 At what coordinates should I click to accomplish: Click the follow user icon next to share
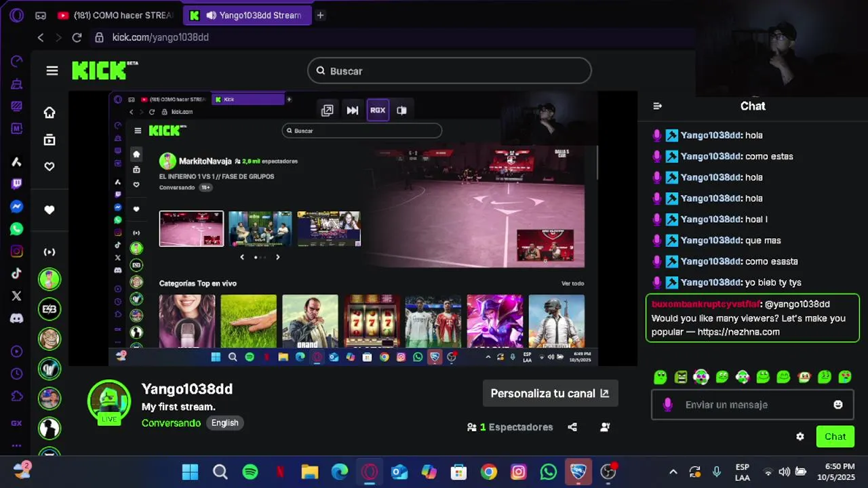click(x=605, y=427)
